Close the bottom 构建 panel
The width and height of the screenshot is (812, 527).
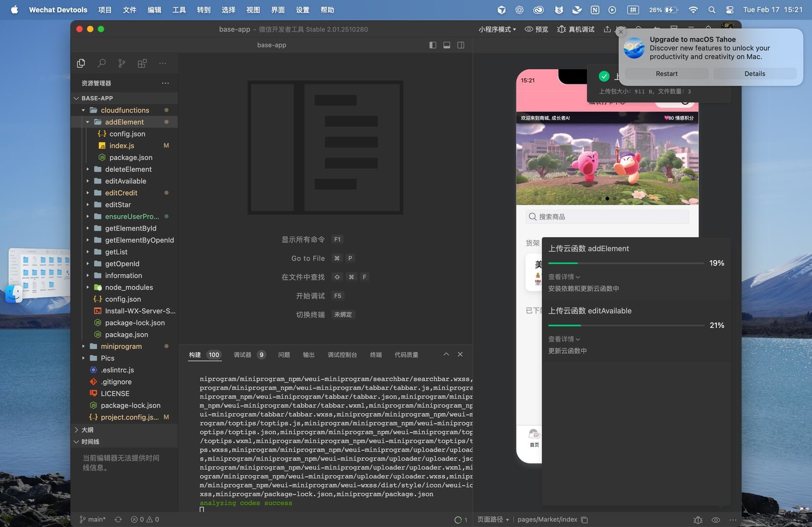coord(460,354)
